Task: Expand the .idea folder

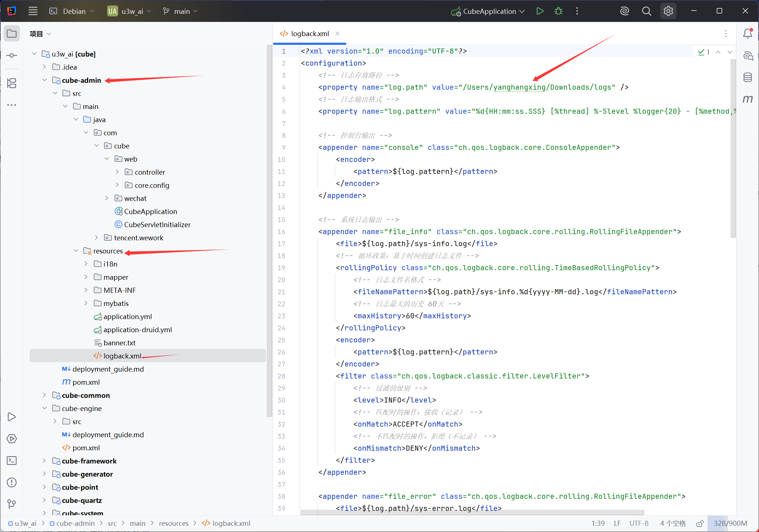Action: coord(44,67)
